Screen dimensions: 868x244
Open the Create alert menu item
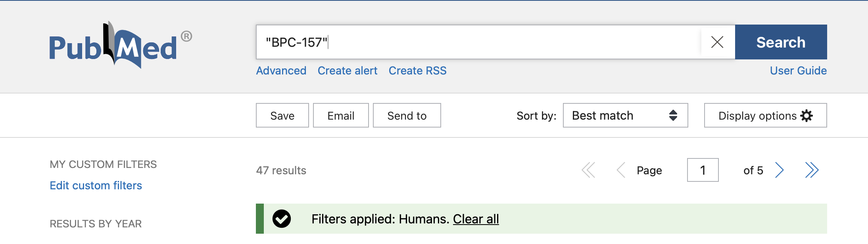pos(348,71)
